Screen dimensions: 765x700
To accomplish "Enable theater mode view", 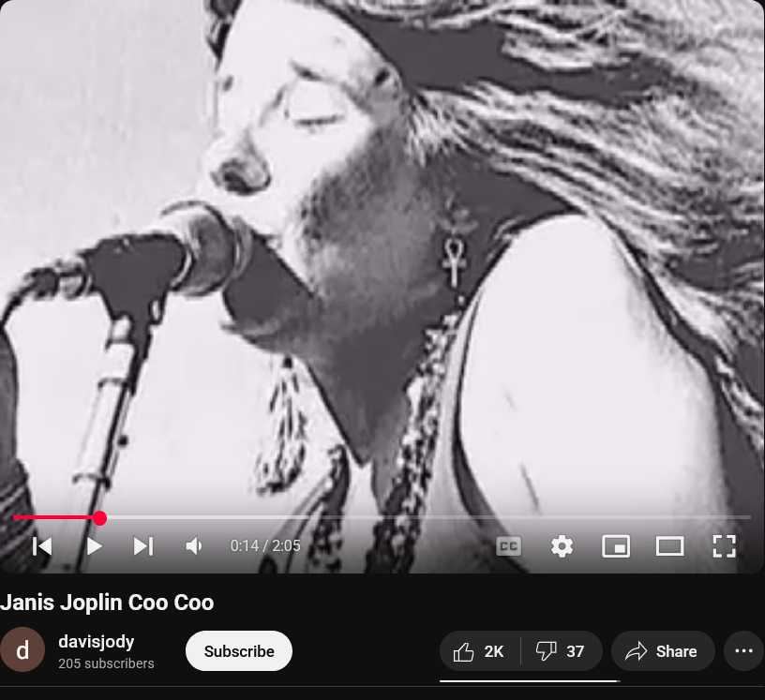I will pyautogui.click(x=669, y=546).
